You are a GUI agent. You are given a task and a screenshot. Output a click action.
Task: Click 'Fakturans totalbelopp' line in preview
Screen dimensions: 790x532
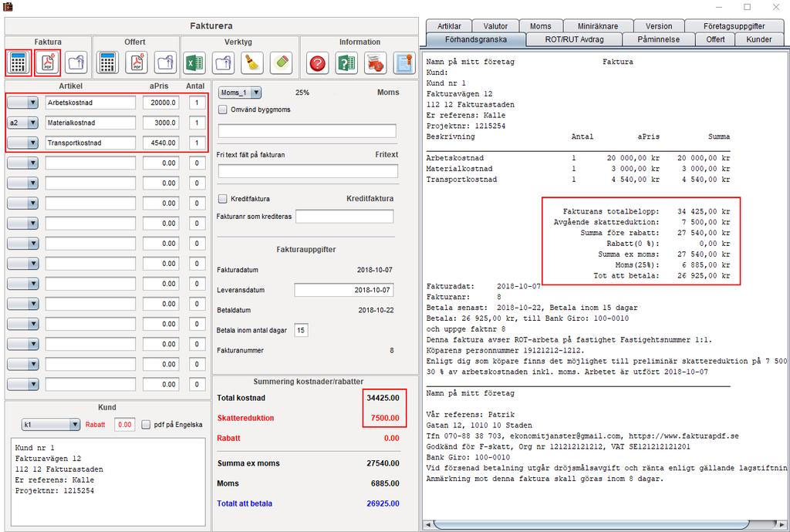(646, 211)
